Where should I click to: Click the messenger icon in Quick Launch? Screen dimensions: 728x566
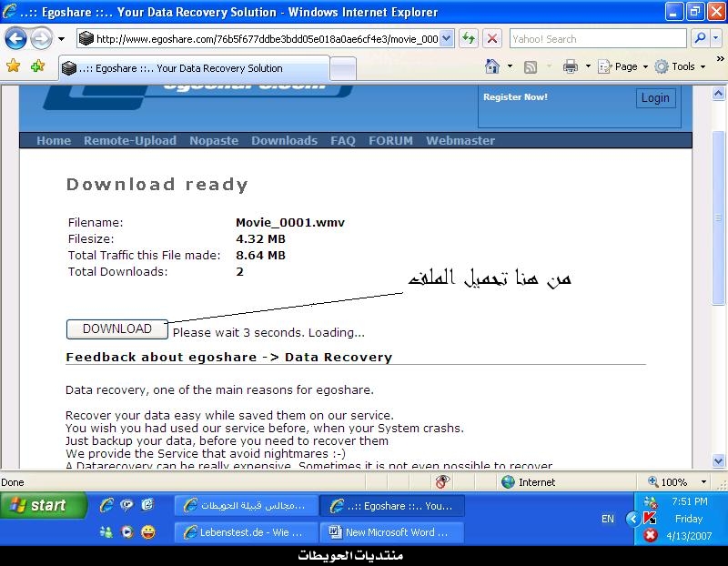(126, 505)
